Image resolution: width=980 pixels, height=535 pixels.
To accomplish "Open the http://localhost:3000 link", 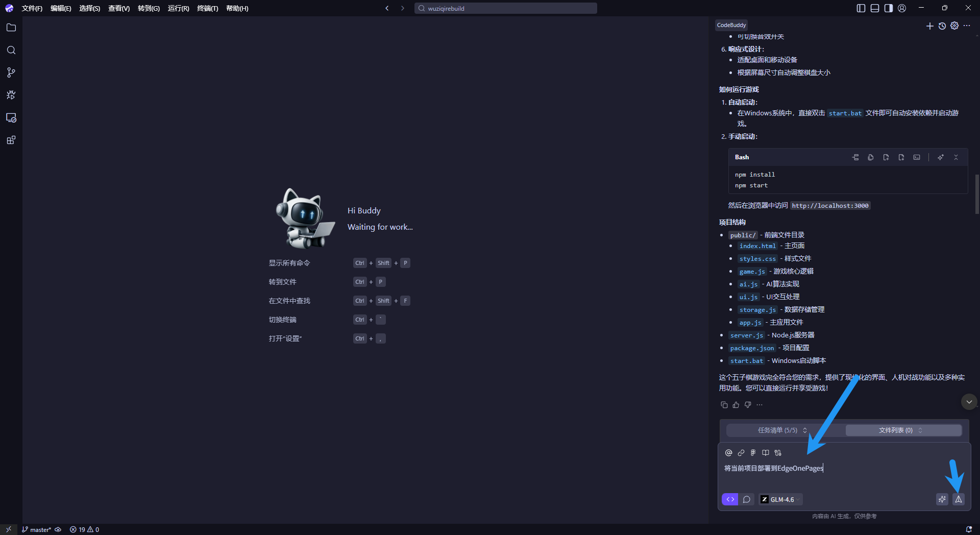I will 829,206.
